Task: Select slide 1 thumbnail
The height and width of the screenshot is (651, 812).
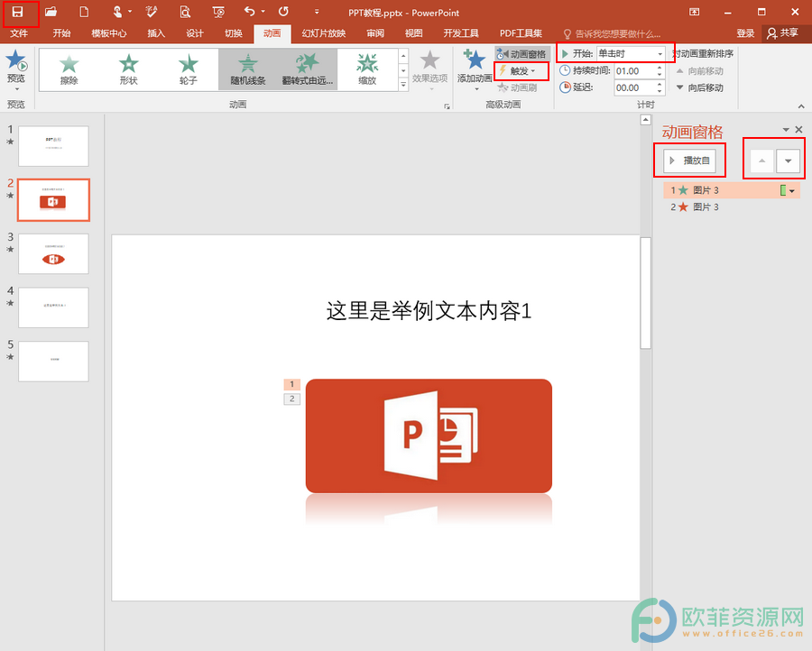Action: pos(53,146)
